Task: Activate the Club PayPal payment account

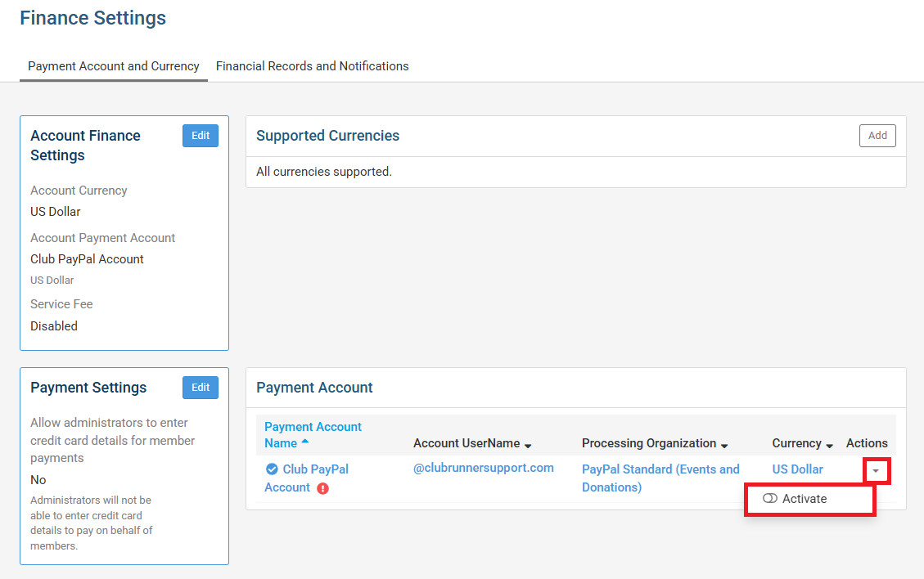Action: click(806, 498)
